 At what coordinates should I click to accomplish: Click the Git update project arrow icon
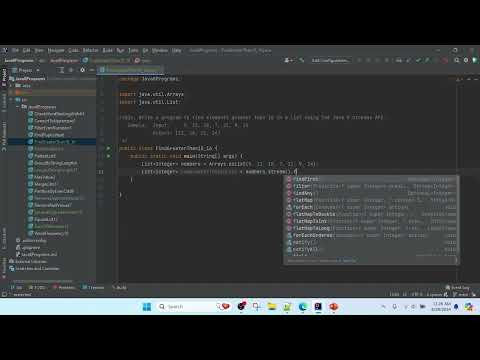[409, 60]
